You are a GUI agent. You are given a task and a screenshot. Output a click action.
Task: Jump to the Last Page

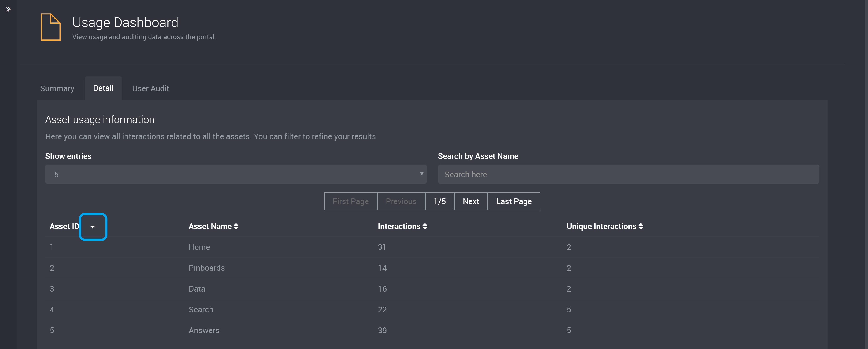point(514,201)
